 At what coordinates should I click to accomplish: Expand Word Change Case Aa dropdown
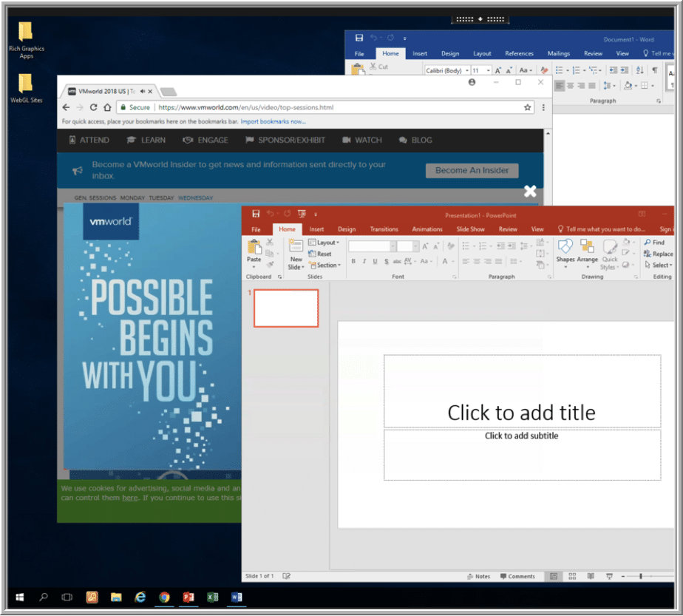[526, 70]
